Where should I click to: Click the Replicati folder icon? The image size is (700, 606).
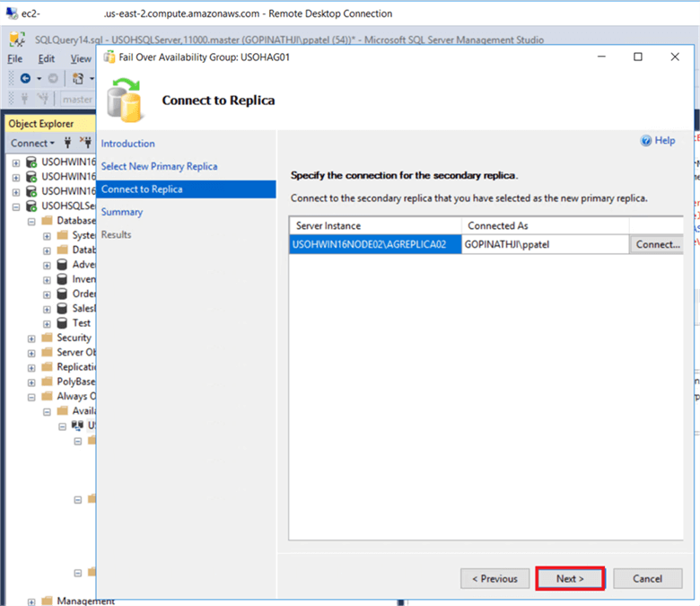coord(47,366)
